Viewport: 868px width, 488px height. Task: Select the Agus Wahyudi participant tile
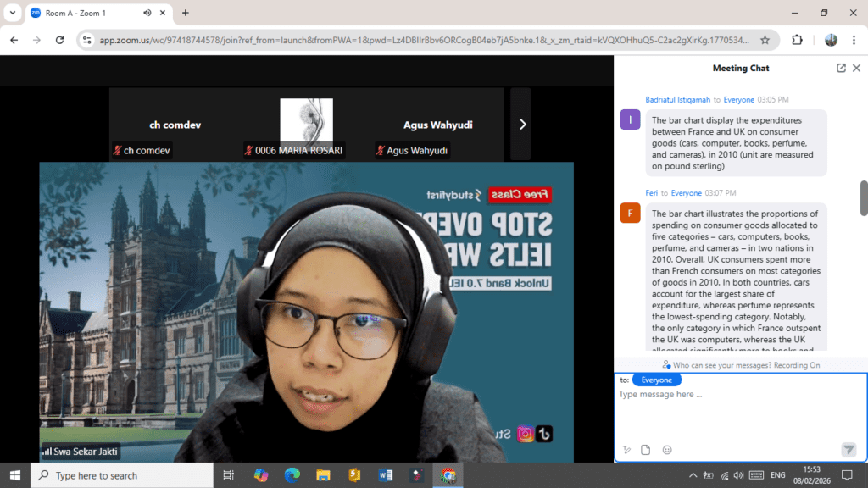pos(437,125)
